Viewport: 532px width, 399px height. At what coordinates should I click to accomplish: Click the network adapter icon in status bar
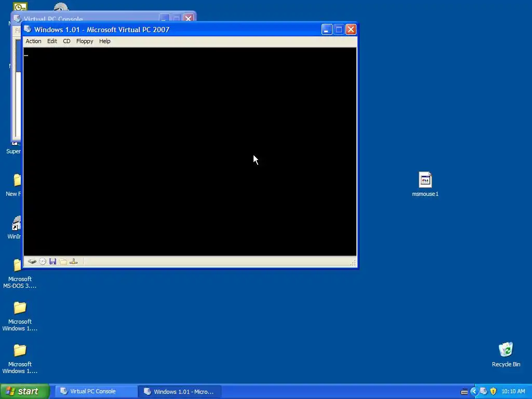74,262
